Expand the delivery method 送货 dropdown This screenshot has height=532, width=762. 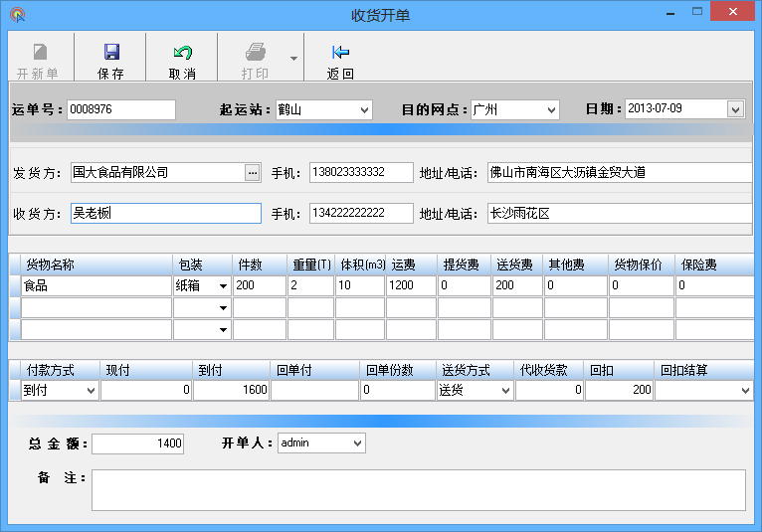[x=505, y=391]
